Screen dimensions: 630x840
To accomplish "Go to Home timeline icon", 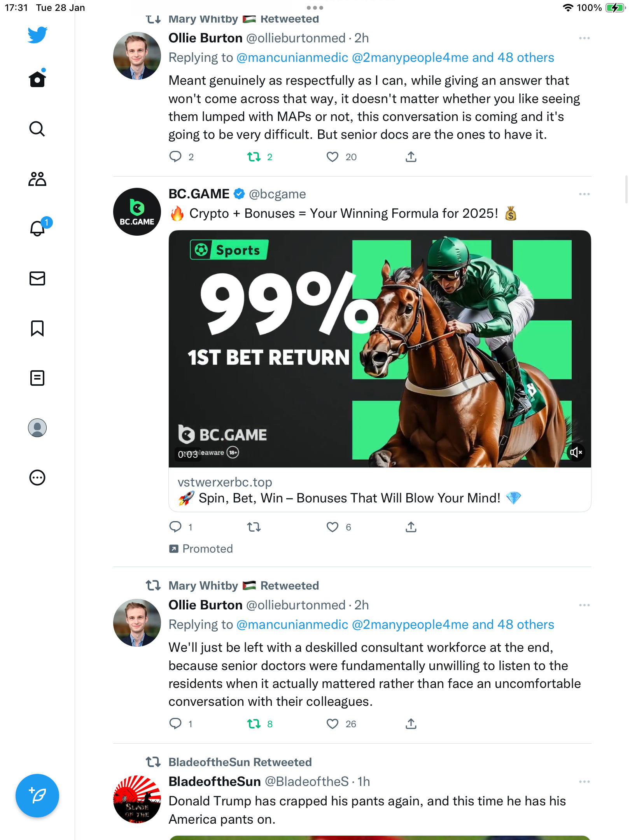I will [x=37, y=79].
